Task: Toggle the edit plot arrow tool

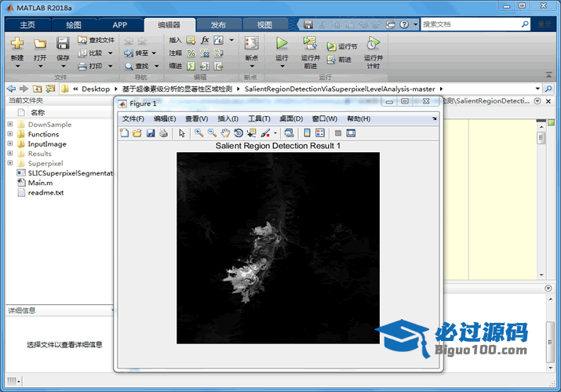Action: [182, 133]
